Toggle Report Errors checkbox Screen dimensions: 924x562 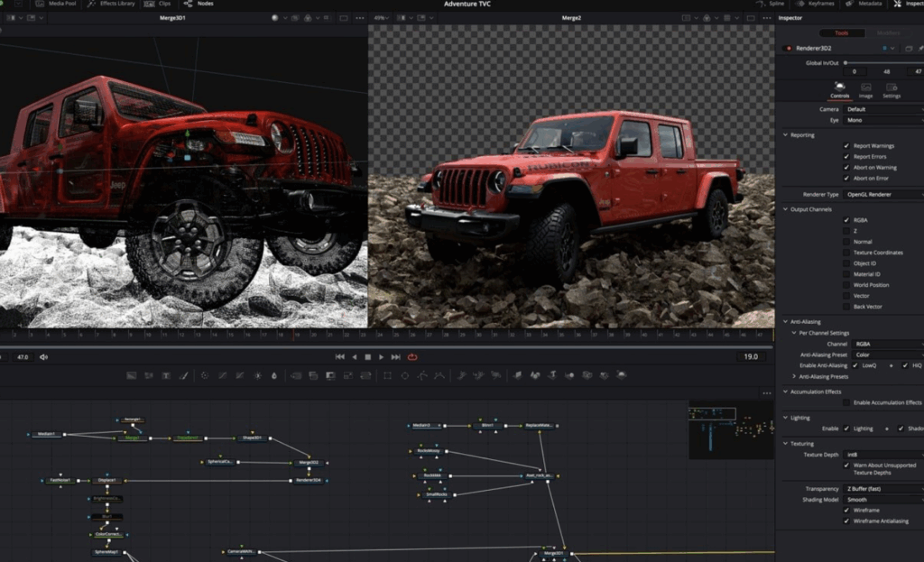(846, 157)
